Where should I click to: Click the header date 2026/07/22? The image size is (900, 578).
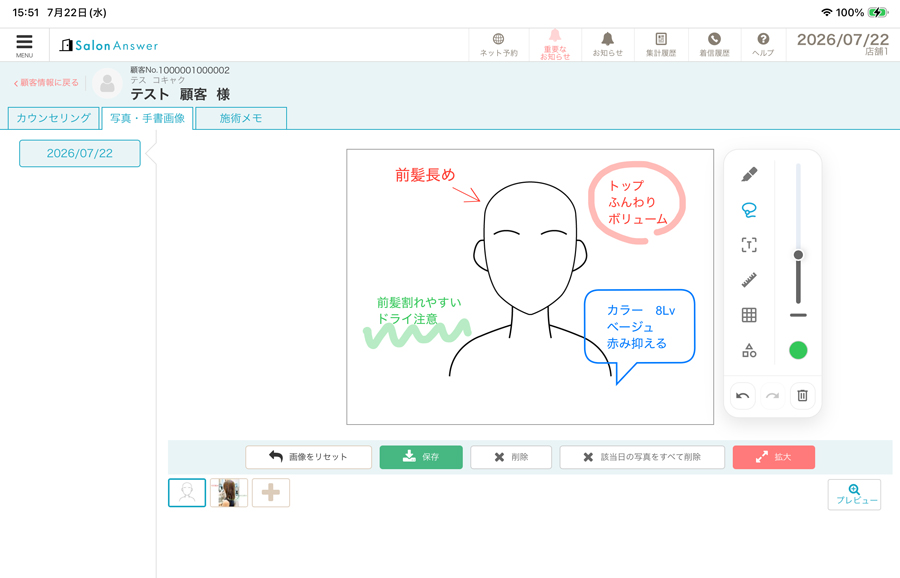843,40
